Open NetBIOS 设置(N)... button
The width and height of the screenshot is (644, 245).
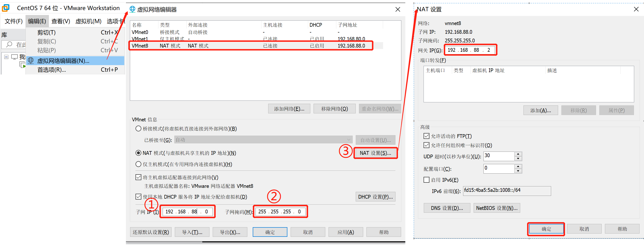(497, 208)
